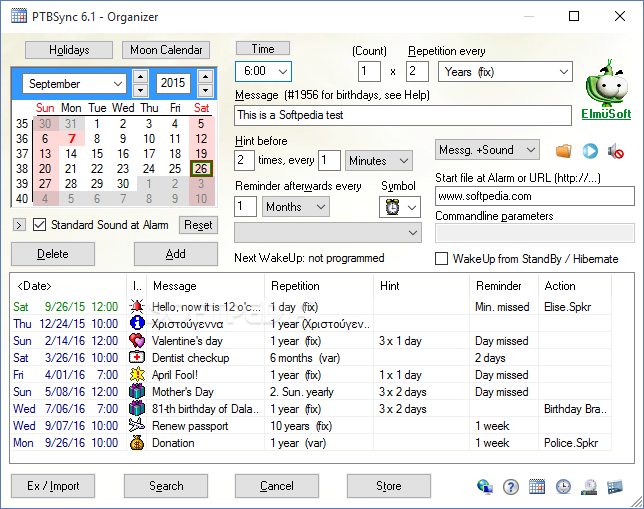The width and height of the screenshot is (644, 509).
Task: Click the (Count) input field
Action: pyautogui.click(x=369, y=71)
